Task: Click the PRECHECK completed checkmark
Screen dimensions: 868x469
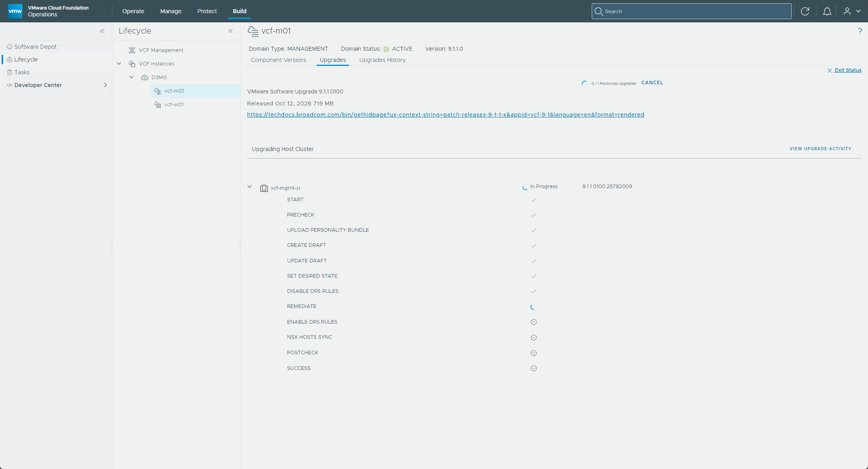Action: (x=533, y=215)
